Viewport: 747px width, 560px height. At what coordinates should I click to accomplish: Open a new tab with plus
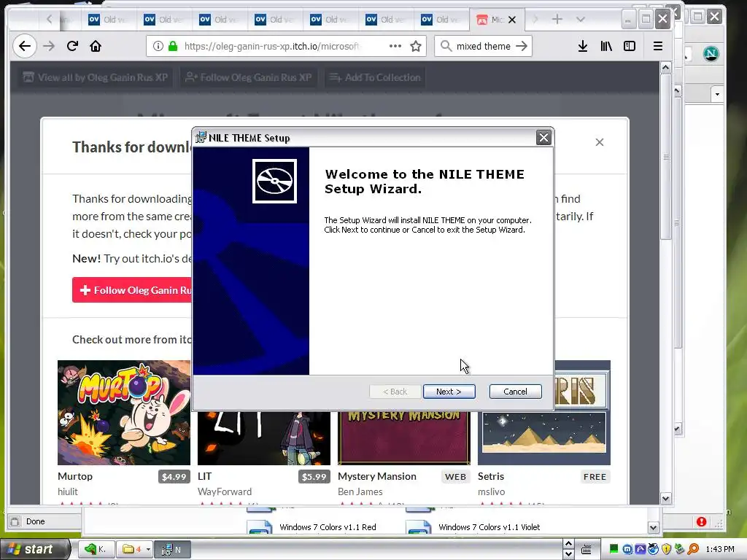557,20
